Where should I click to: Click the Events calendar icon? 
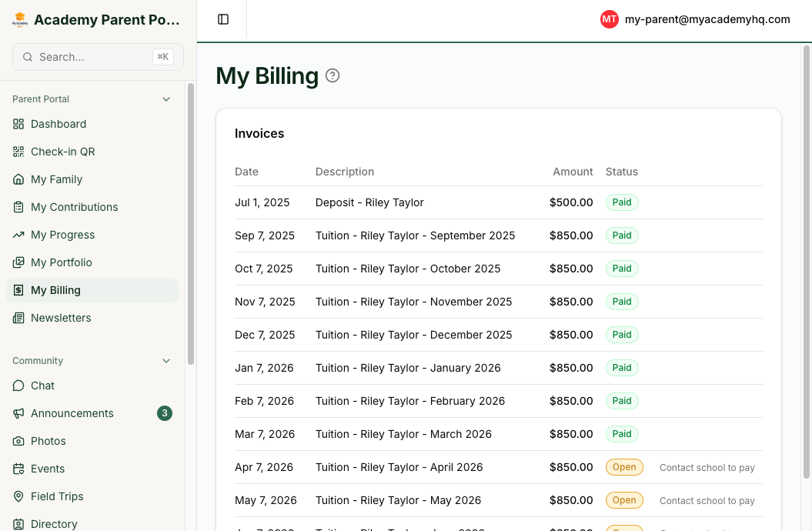pyautogui.click(x=18, y=469)
